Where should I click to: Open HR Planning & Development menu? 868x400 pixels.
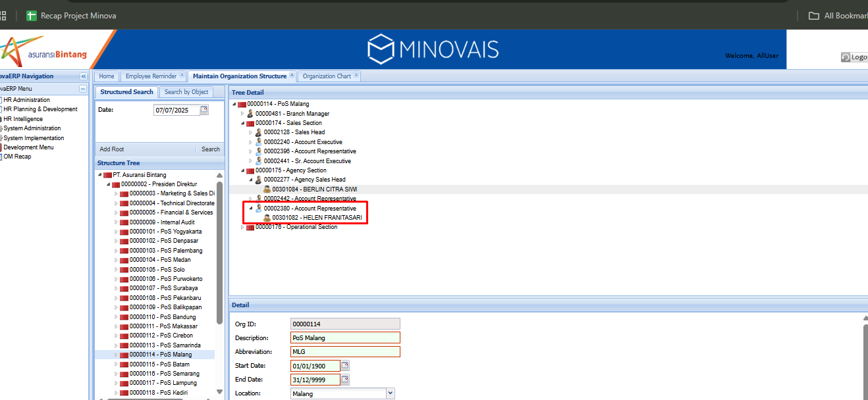(40, 109)
